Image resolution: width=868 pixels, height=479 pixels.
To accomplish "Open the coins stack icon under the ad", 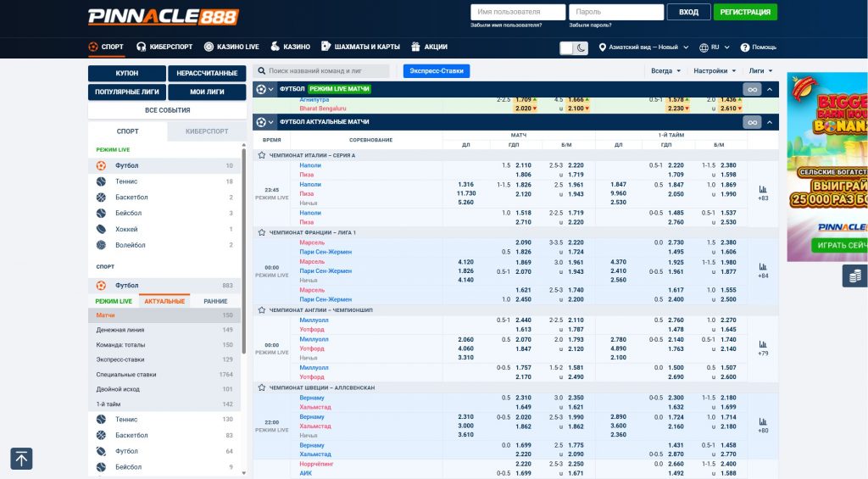I will tap(854, 276).
